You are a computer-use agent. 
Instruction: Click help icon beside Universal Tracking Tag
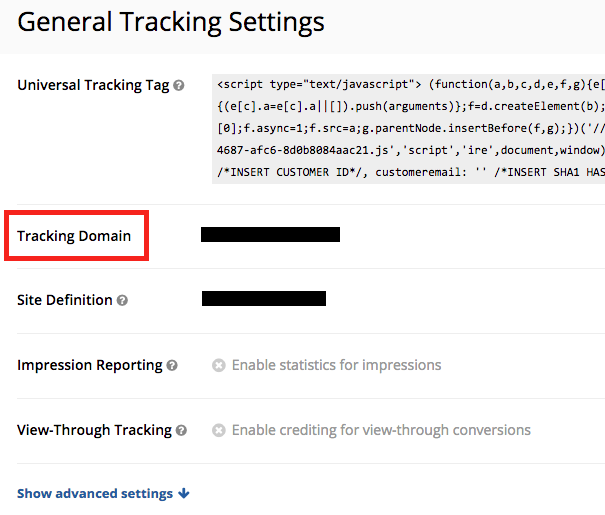pyautogui.click(x=179, y=86)
